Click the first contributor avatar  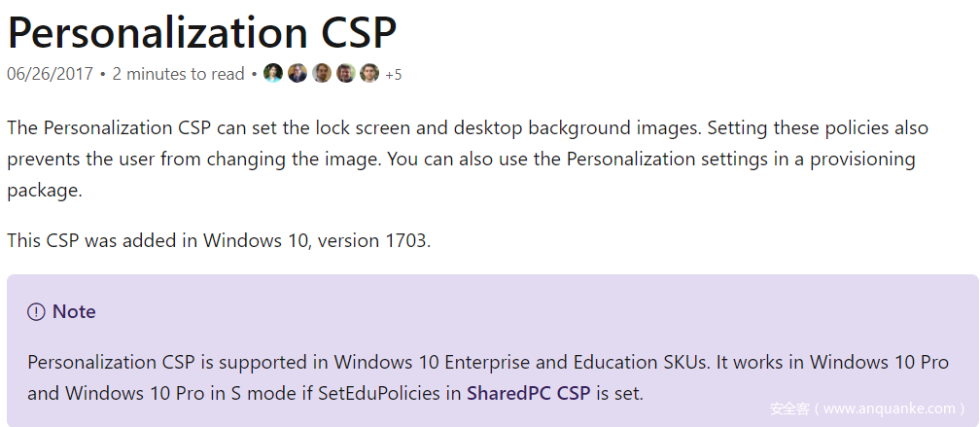click(273, 74)
